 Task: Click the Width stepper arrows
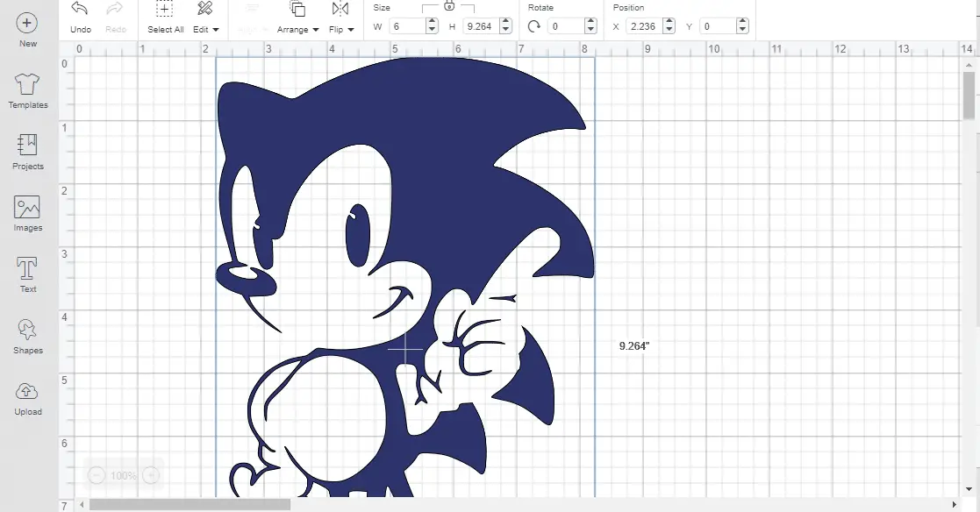point(432,26)
